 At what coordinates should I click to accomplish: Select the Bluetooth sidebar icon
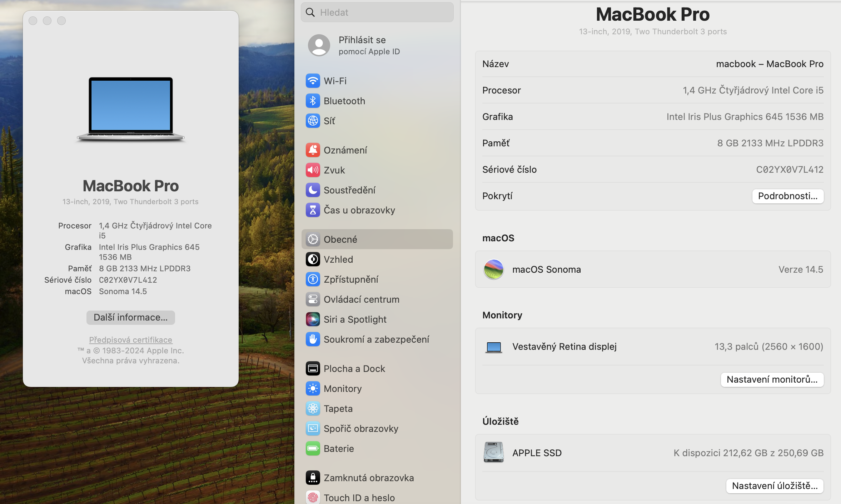click(x=313, y=101)
